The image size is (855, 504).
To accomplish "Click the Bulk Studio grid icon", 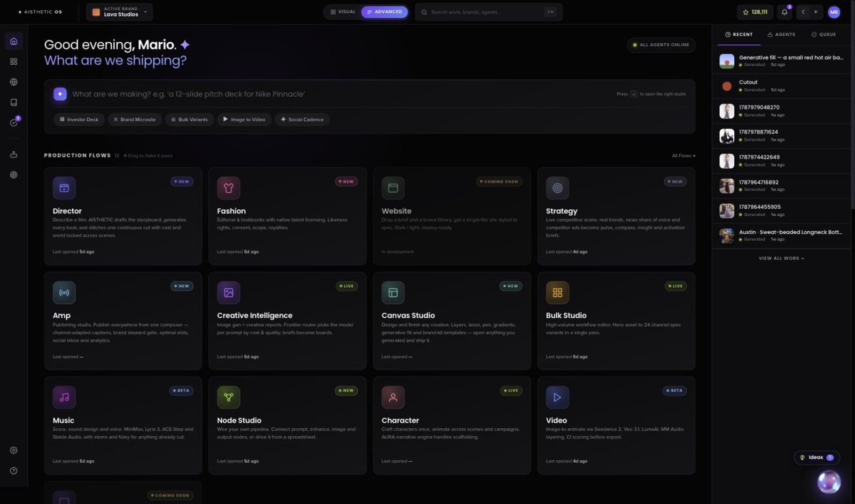I will pyautogui.click(x=557, y=293).
